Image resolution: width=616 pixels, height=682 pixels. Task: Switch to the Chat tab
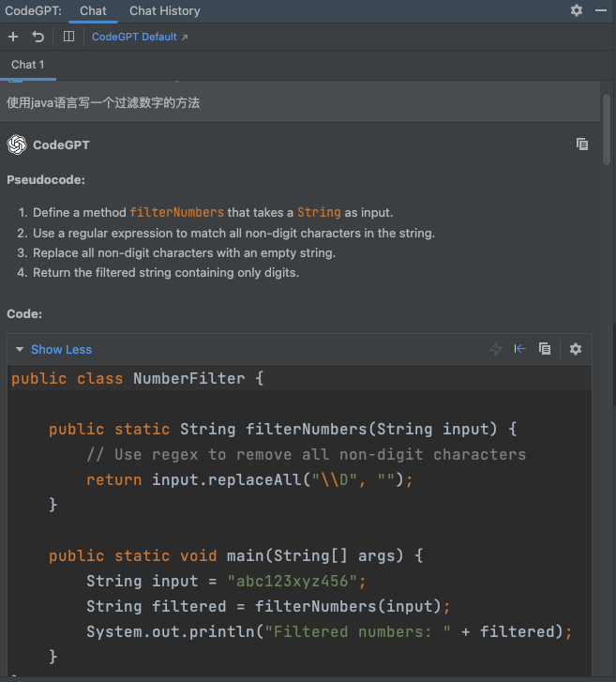pos(93,11)
